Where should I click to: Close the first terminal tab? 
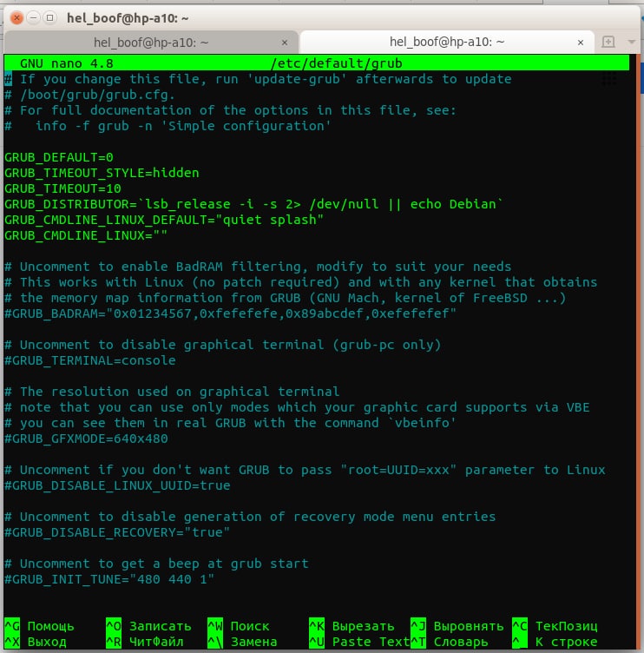[285, 43]
